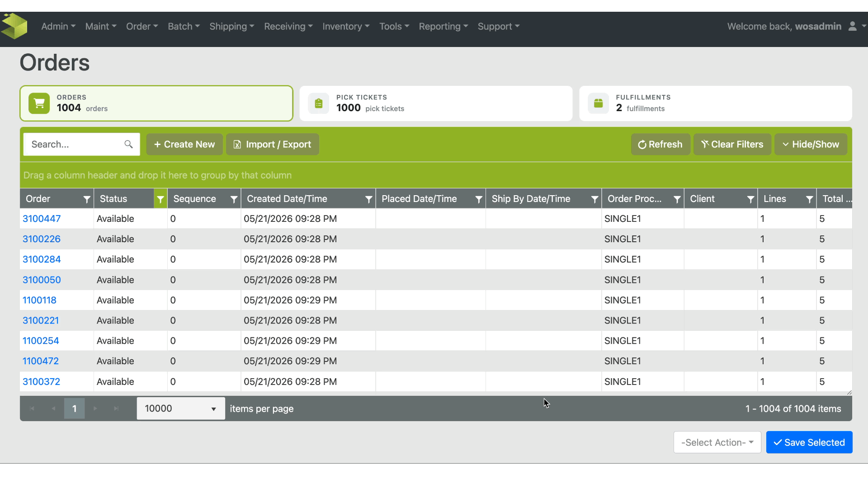Click the Orders shopping cart icon

tap(39, 103)
